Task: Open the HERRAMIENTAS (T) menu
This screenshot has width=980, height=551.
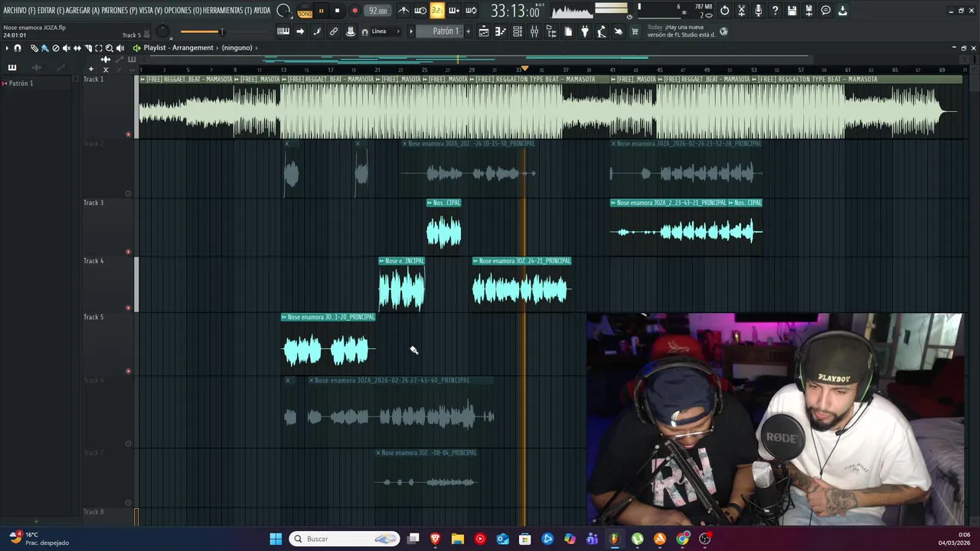Action: (x=228, y=11)
